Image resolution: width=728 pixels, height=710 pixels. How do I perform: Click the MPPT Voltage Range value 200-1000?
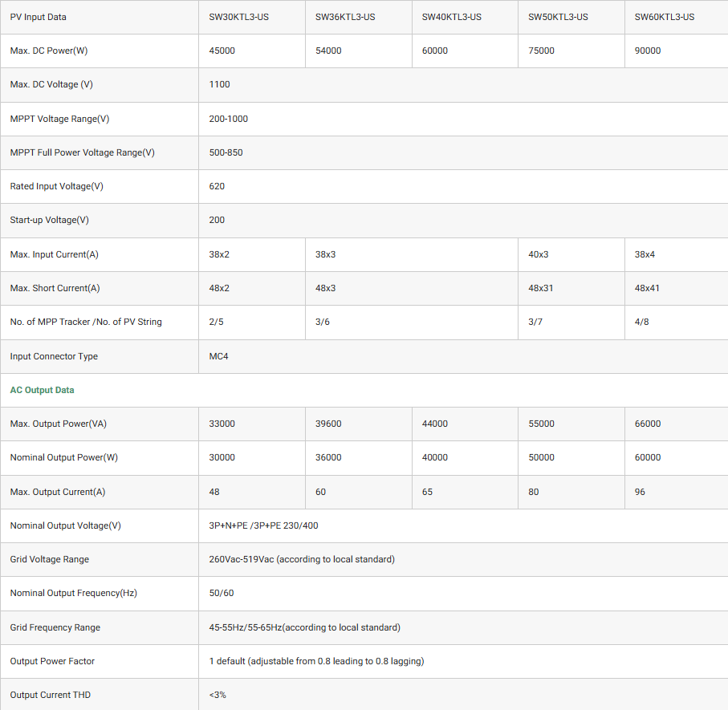228,119
